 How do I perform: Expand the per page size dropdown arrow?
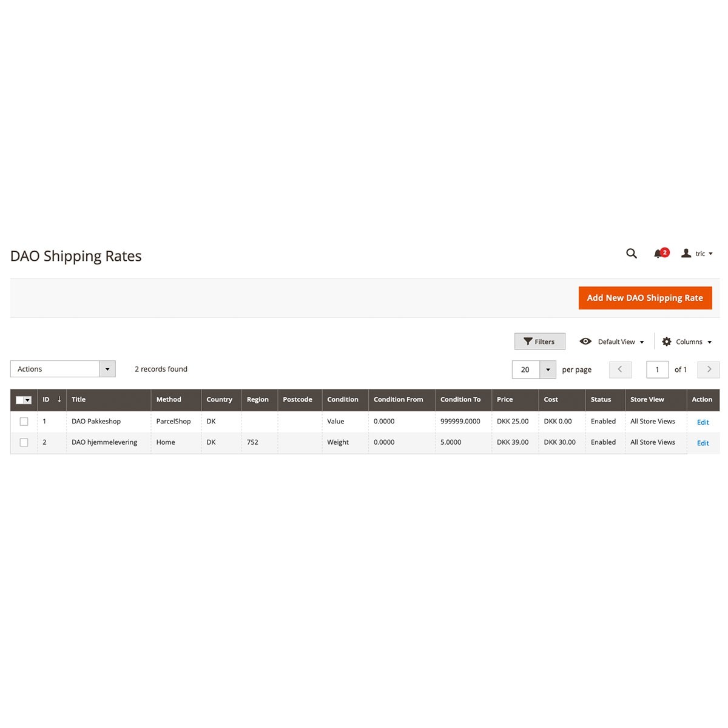548,369
